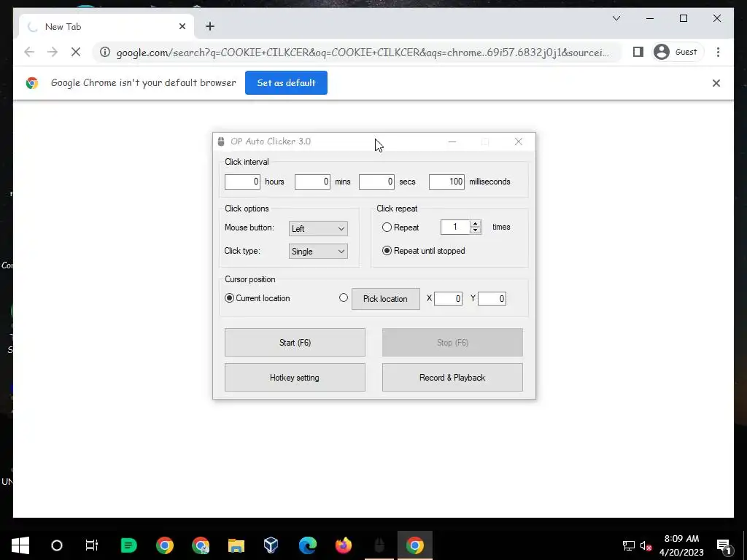
Task: Increase repeat count with up arrow
Action: pyautogui.click(x=475, y=224)
